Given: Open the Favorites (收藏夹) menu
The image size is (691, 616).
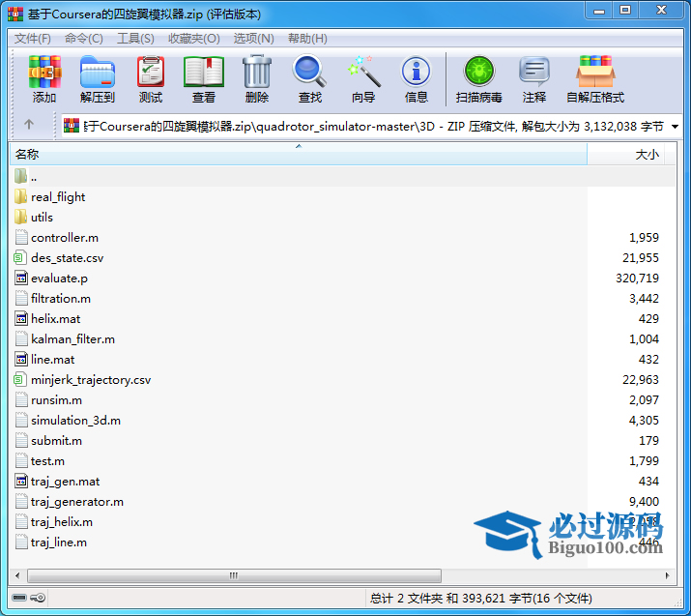Looking at the screenshot, I should pos(194,39).
